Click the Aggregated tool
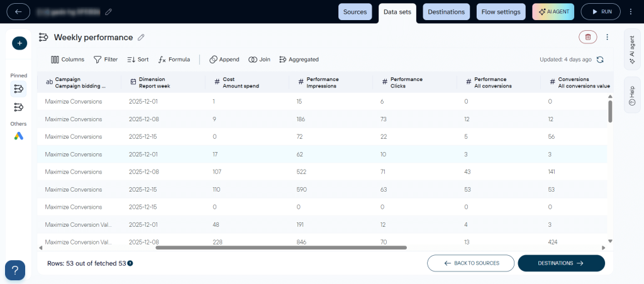Image resolution: width=644 pixels, height=284 pixels. (x=299, y=60)
